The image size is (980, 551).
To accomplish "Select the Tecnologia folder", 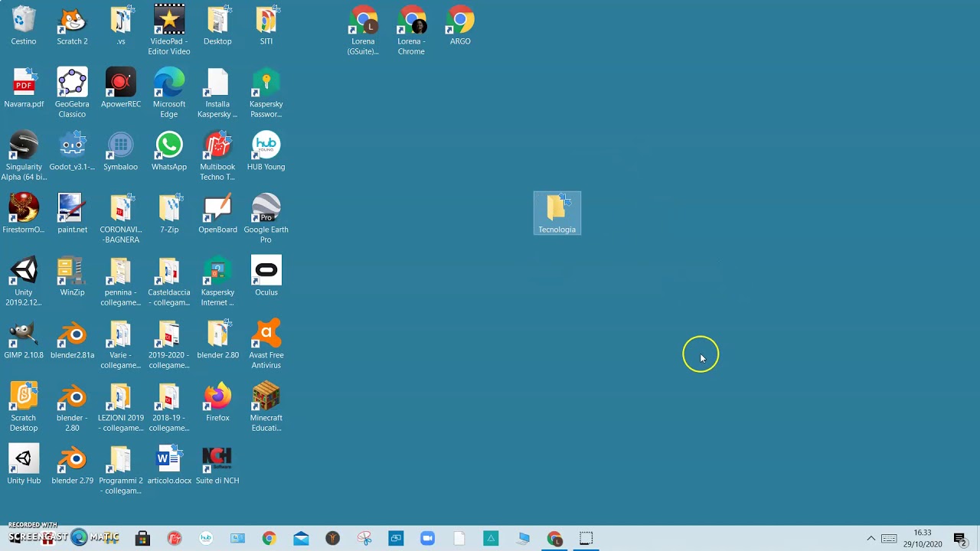I will point(557,214).
